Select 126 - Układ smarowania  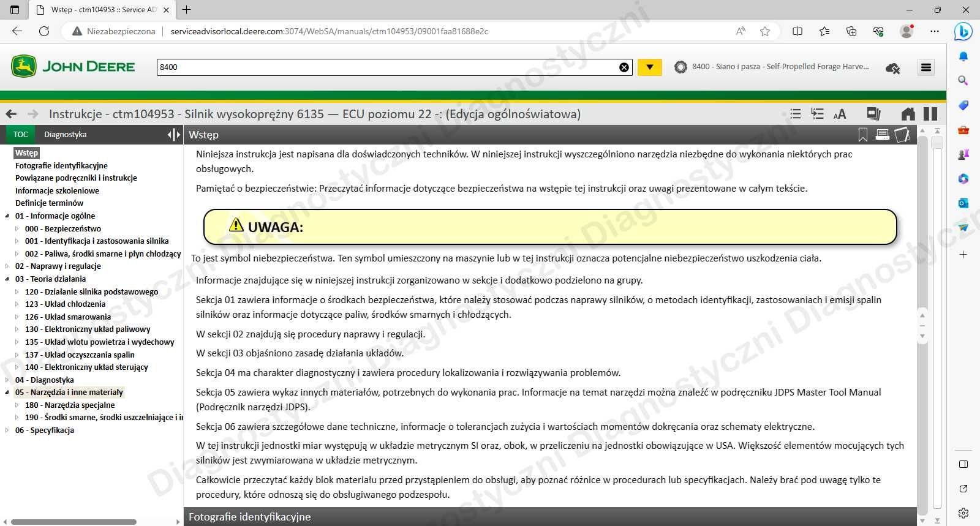(68, 317)
